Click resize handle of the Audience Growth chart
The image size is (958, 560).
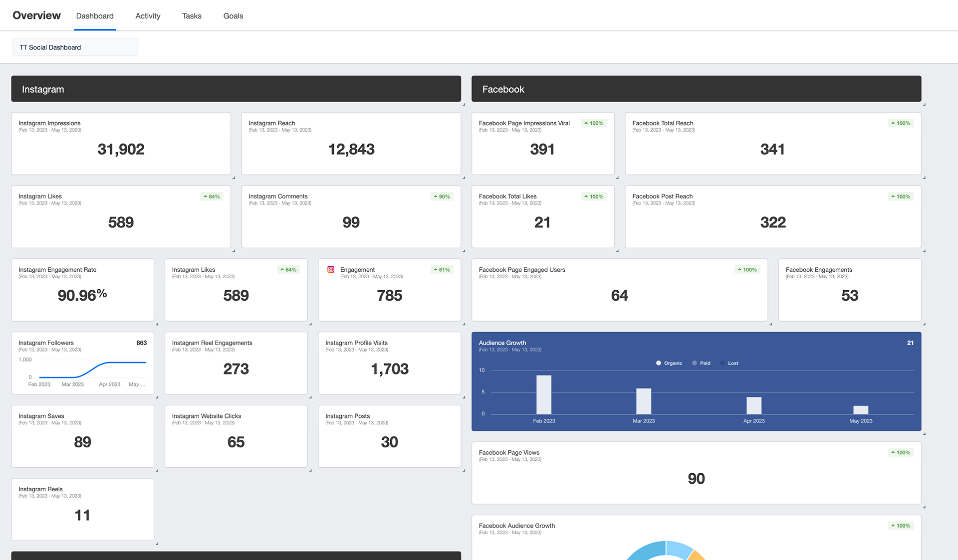click(x=924, y=433)
